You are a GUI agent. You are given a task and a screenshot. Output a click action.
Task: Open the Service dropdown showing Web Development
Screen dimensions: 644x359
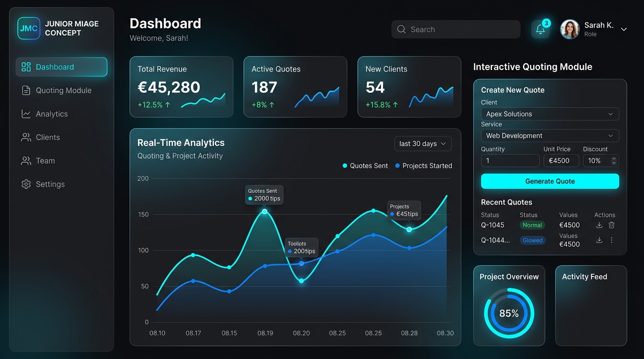(x=550, y=136)
